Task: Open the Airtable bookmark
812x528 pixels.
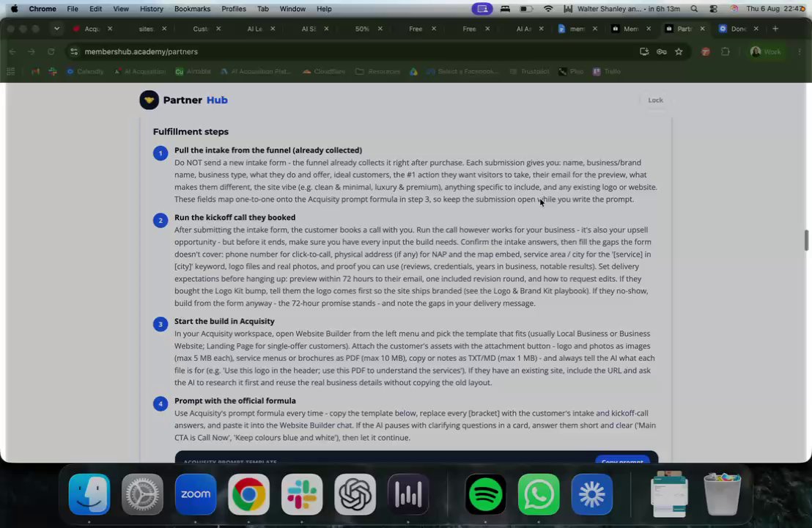Action: tap(193, 72)
